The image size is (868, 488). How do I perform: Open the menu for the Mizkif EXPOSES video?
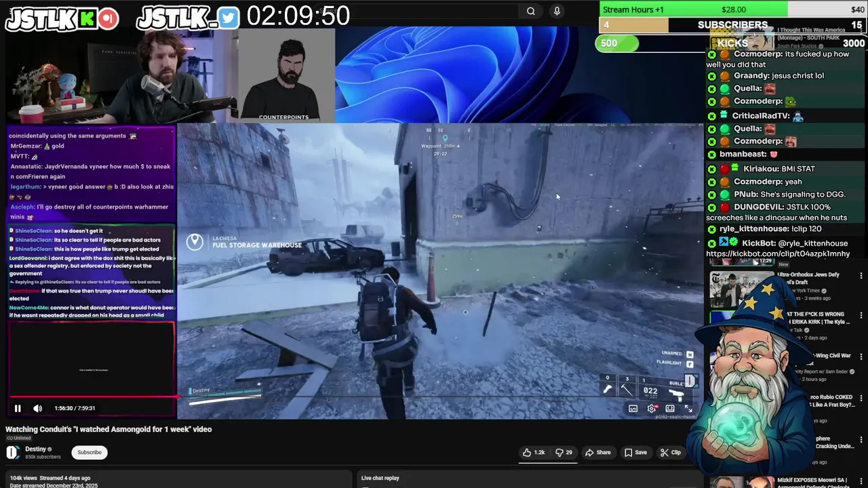[x=861, y=481]
